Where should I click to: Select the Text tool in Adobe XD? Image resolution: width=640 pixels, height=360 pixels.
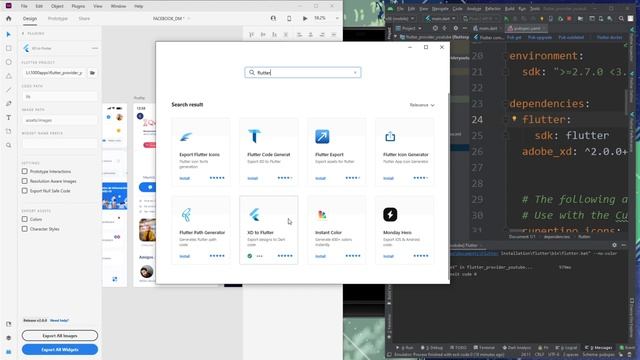pyautogui.click(x=9, y=118)
